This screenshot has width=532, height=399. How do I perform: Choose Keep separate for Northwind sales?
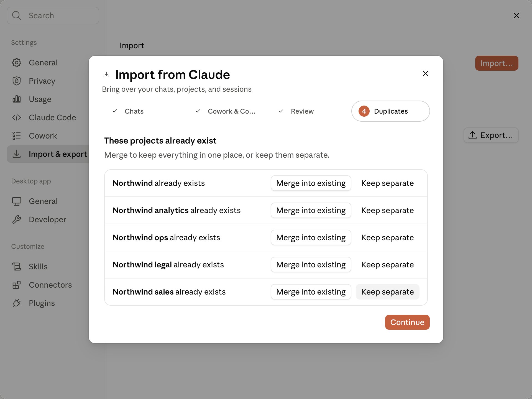[387, 292]
